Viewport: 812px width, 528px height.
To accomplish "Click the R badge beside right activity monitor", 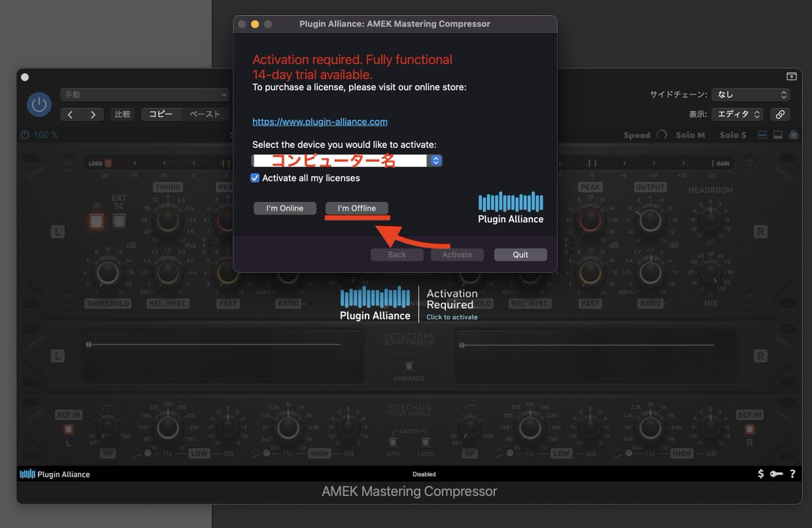I will coord(761,356).
